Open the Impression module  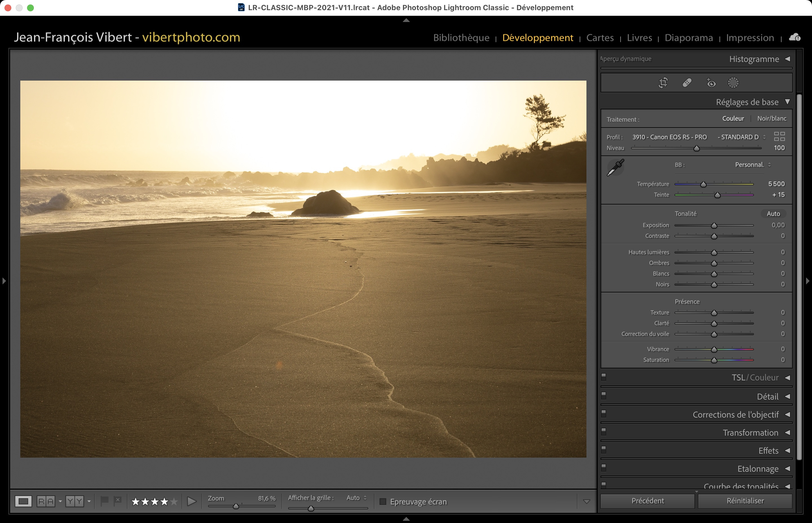(x=750, y=38)
